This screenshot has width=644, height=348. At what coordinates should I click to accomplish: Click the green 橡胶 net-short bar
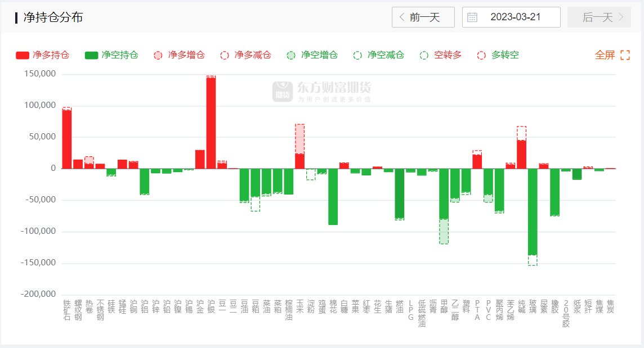(x=554, y=192)
